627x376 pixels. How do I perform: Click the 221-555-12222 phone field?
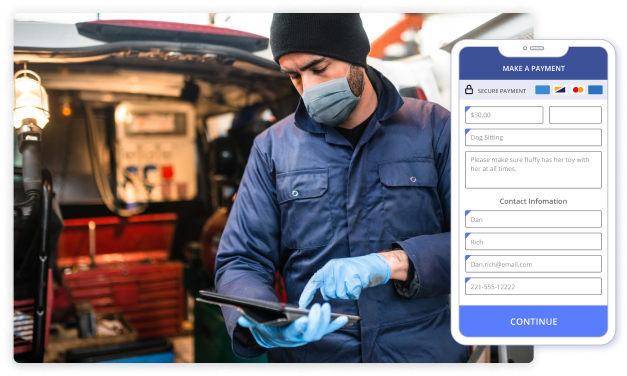(533, 286)
